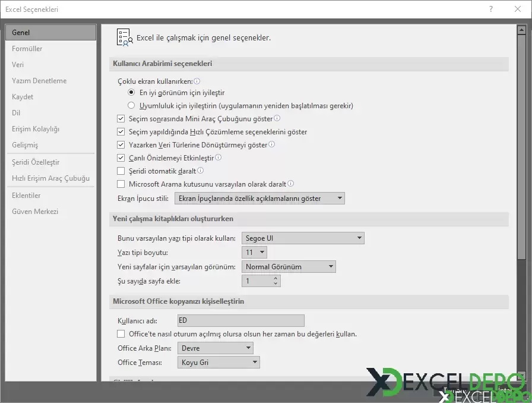The image size is (532, 403).
Task: Open the Hızlı Erişim Araç Çubuğu category
Action: 51,178
